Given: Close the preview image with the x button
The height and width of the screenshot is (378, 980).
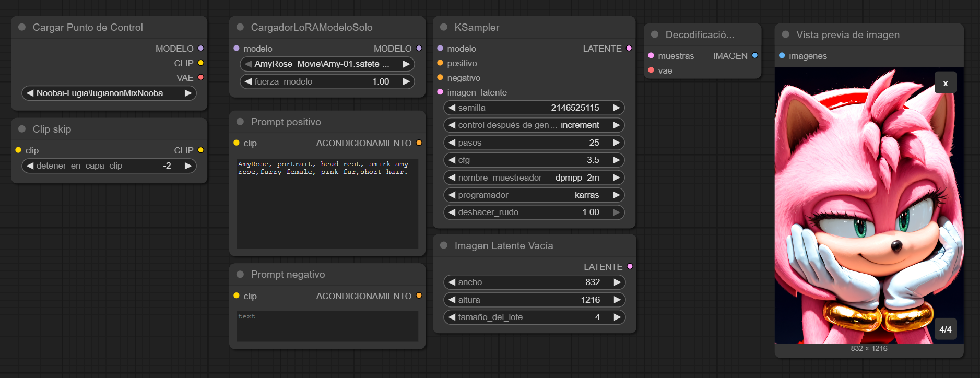Looking at the screenshot, I should pos(946,83).
